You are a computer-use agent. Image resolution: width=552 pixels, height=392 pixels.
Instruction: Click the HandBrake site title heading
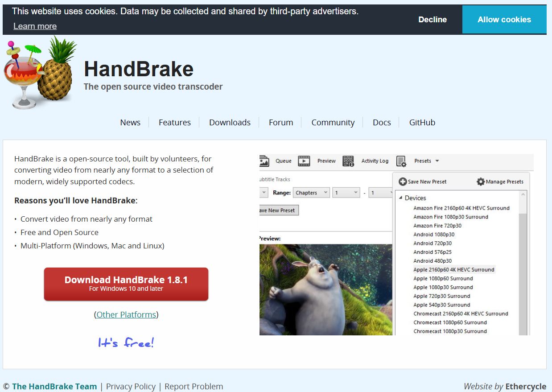coord(139,69)
